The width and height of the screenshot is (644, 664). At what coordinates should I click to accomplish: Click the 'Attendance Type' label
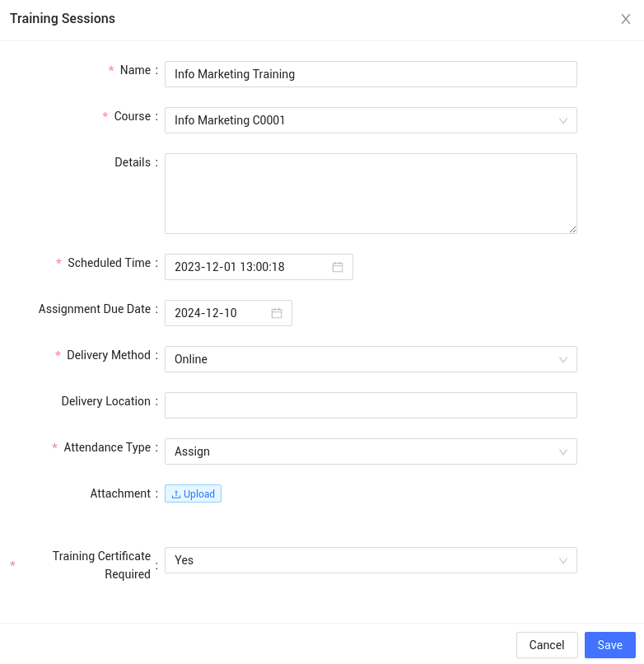pos(107,447)
